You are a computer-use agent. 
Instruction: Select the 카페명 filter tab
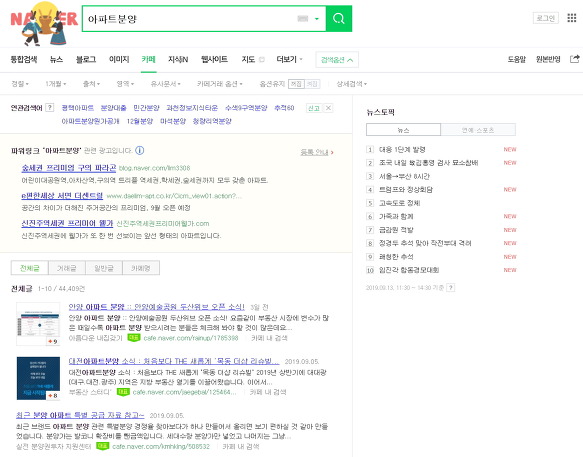[141, 268]
